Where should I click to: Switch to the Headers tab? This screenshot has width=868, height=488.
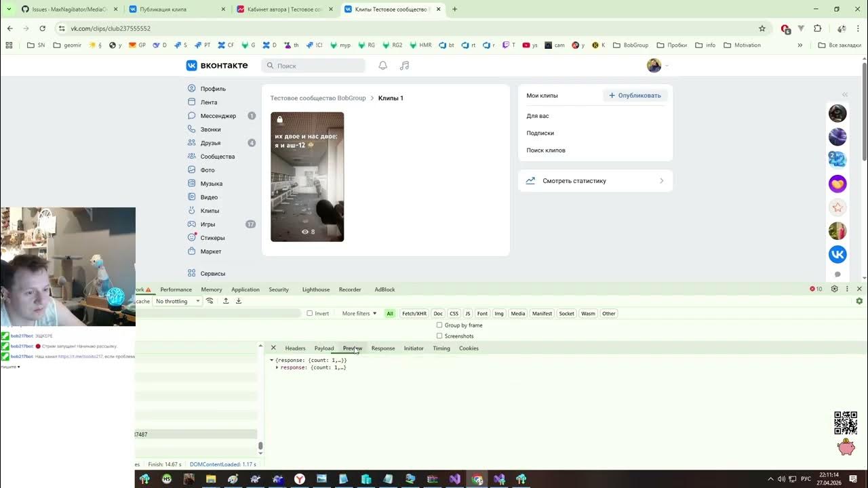tap(295, 348)
